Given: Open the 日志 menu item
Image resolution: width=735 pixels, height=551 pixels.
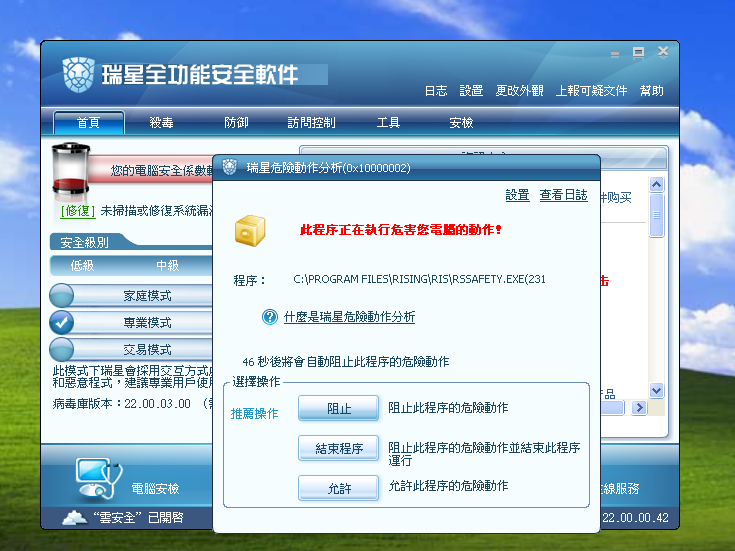Looking at the screenshot, I should 436,91.
